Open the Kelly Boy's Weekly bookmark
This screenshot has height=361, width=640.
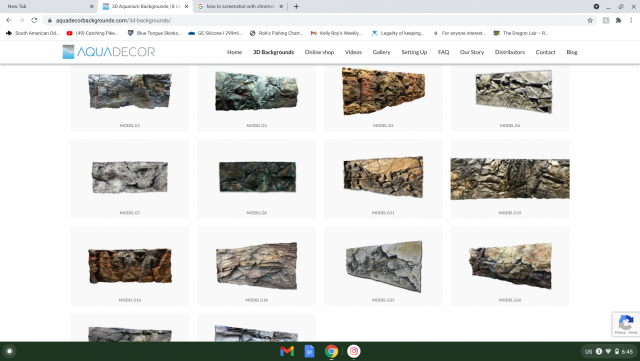tap(336, 33)
